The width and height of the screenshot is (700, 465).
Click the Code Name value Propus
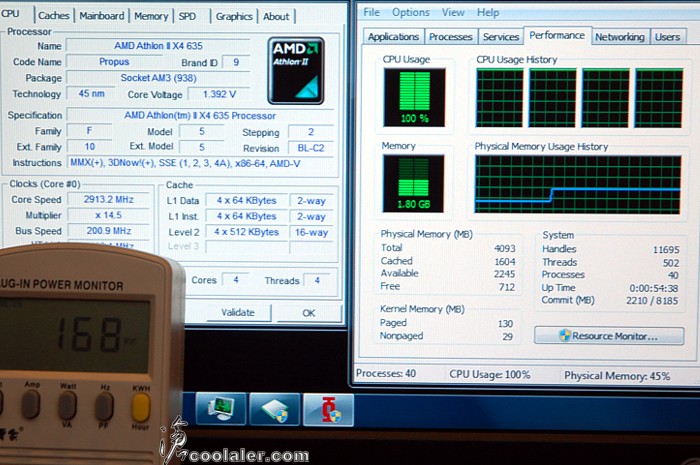pyautogui.click(x=114, y=62)
